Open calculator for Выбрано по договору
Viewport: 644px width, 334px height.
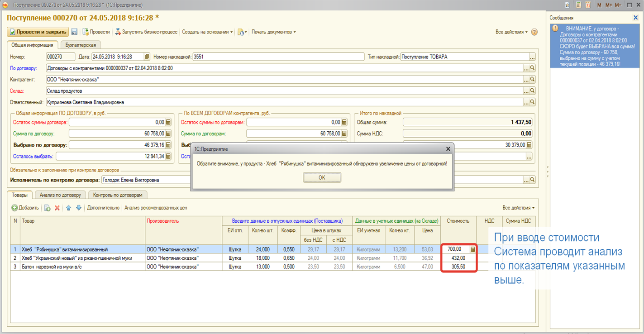[168, 145]
